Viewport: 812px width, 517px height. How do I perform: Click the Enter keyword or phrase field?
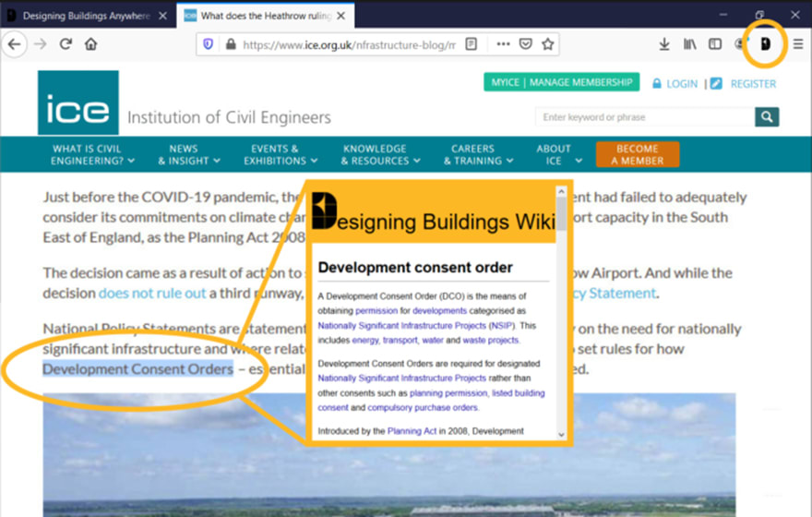[645, 117]
